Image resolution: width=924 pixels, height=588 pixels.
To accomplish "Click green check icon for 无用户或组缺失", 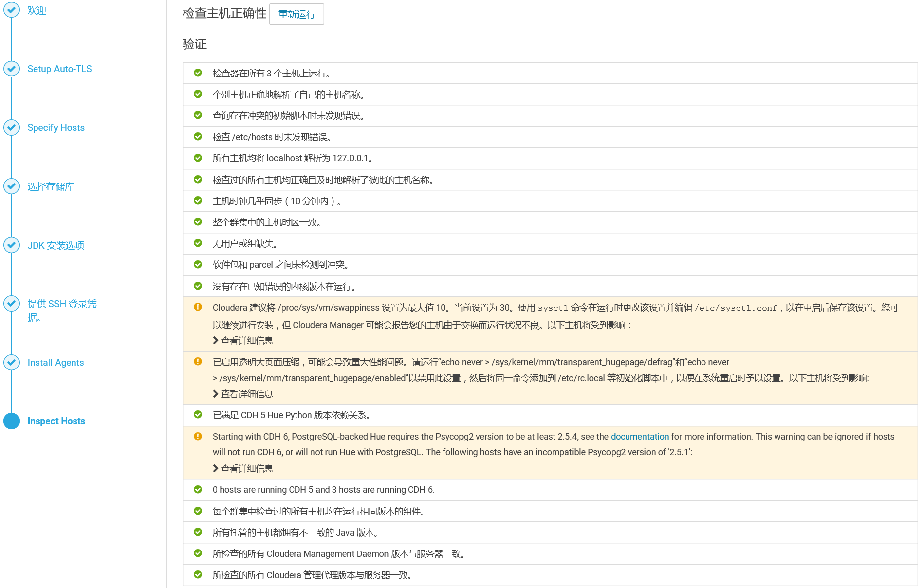I will (198, 243).
